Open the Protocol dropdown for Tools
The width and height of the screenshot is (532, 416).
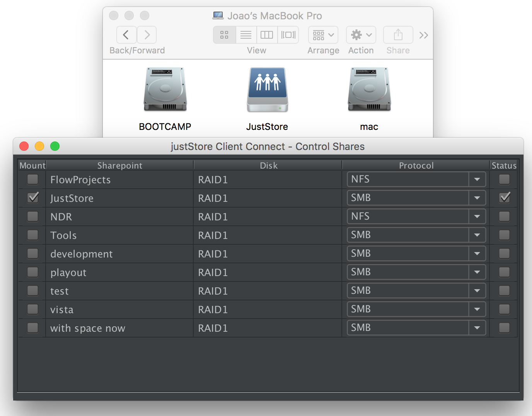[416, 235]
